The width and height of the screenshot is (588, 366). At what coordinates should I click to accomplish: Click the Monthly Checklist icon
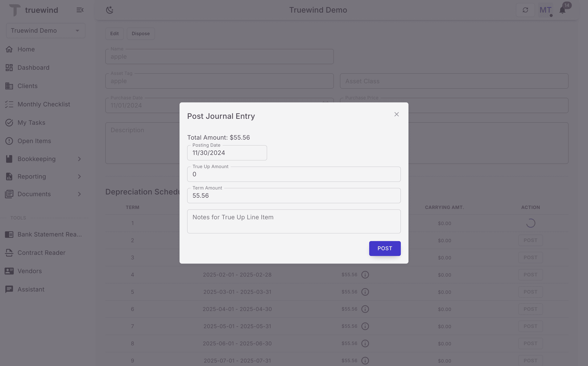point(9,104)
